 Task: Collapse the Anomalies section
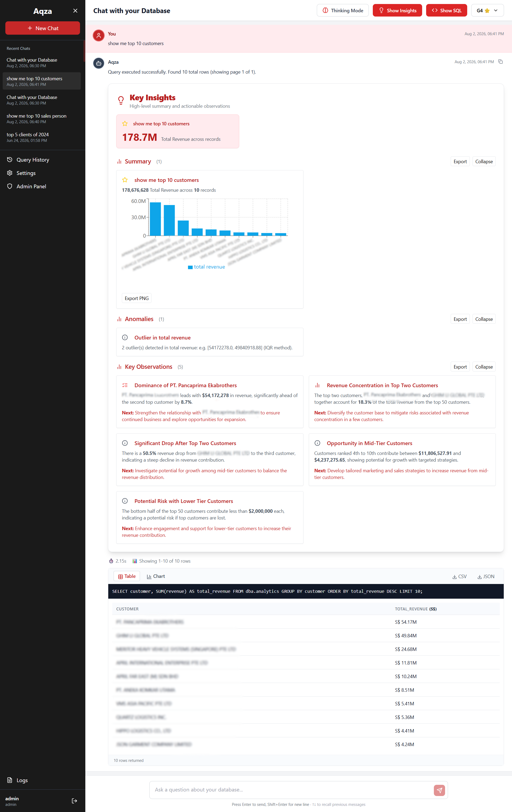484,319
